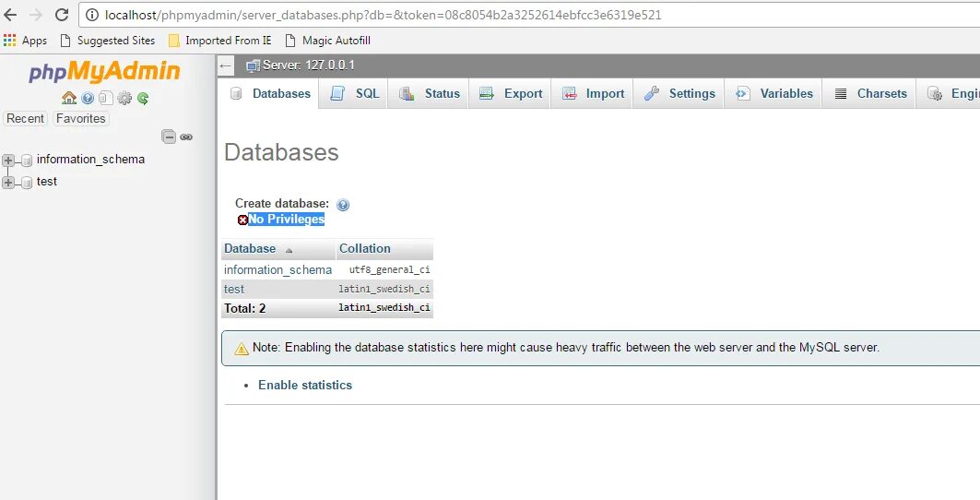980x500 pixels.
Task: Open the Variables tab
Action: pos(774,94)
